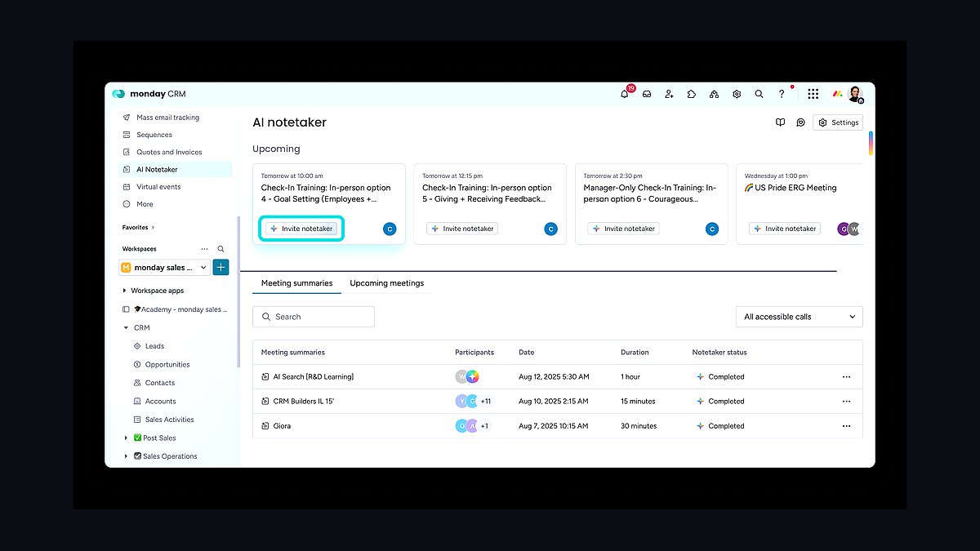Viewport: 980px width, 551px height.
Task: Click the +1 participants badge on Giora
Action: pos(484,426)
